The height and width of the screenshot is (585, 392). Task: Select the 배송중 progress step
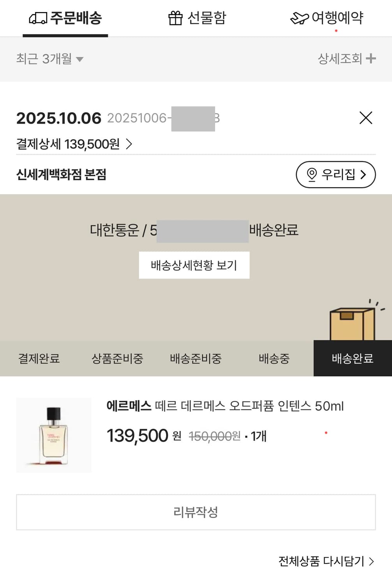point(274,358)
